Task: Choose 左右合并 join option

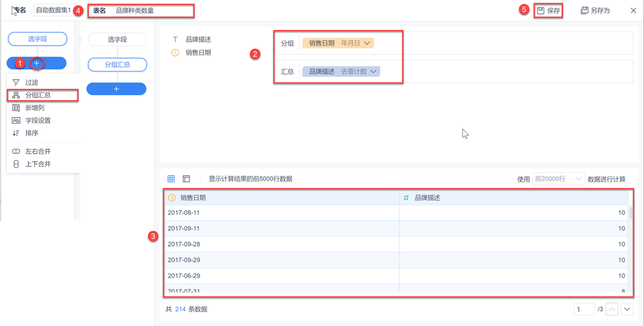Action: (38, 151)
